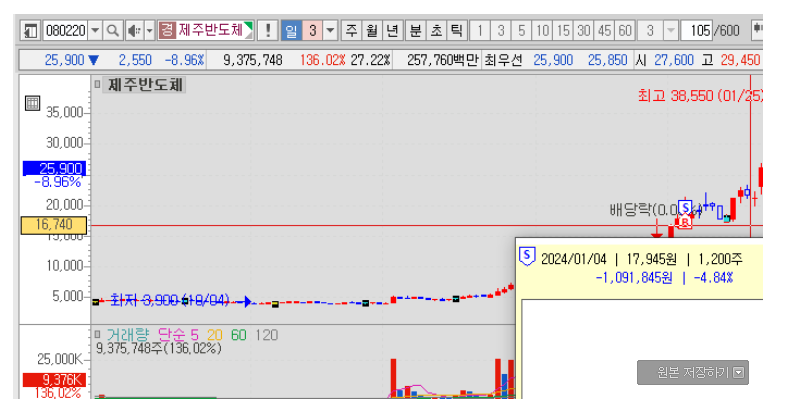Viewport: 791px width, 413px height.
Task: Click the stock code field 080220
Action: (x=66, y=31)
